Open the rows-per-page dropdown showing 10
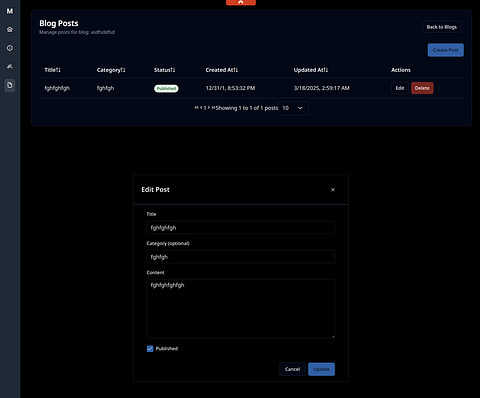The width and height of the screenshot is (480, 398). 293,108
